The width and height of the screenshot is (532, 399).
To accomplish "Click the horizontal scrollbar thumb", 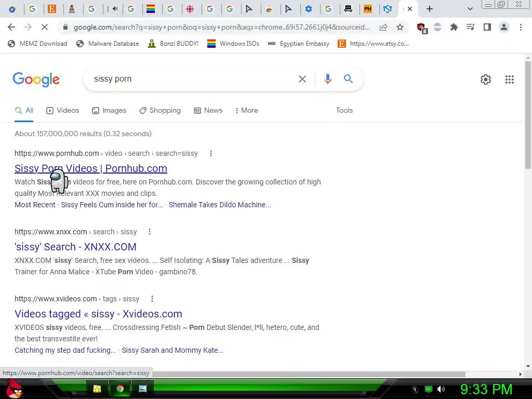I will click(x=310, y=374).
